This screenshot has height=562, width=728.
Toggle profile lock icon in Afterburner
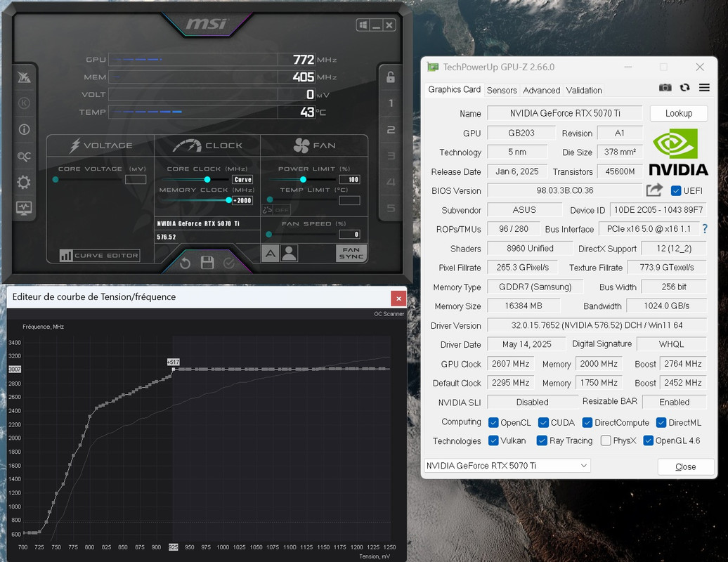click(x=391, y=77)
